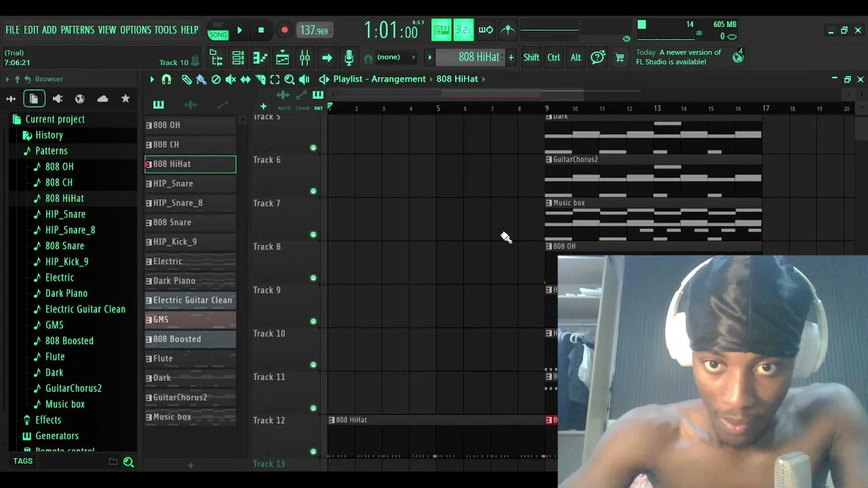Switch between PAT and SONG mode
The height and width of the screenshot is (488, 868).
coord(218,30)
